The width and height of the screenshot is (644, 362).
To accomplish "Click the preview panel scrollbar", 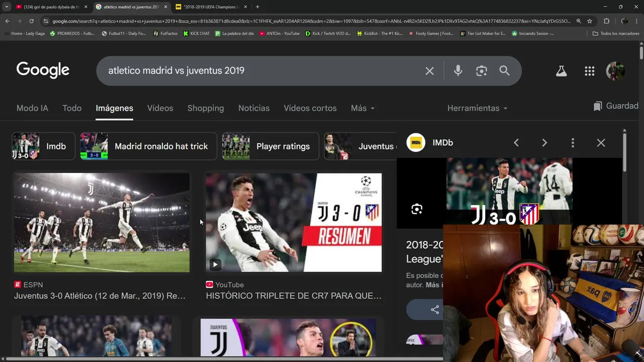I will click(624, 153).
